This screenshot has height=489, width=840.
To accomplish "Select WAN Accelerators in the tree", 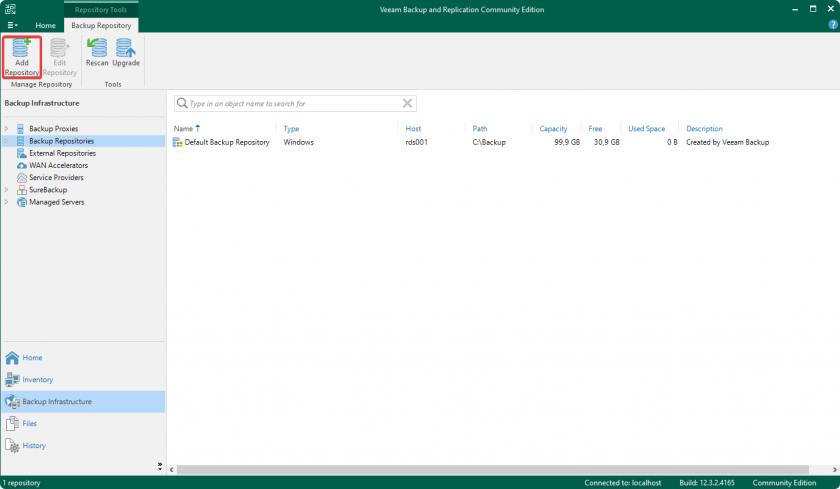I will click(58, 165).
